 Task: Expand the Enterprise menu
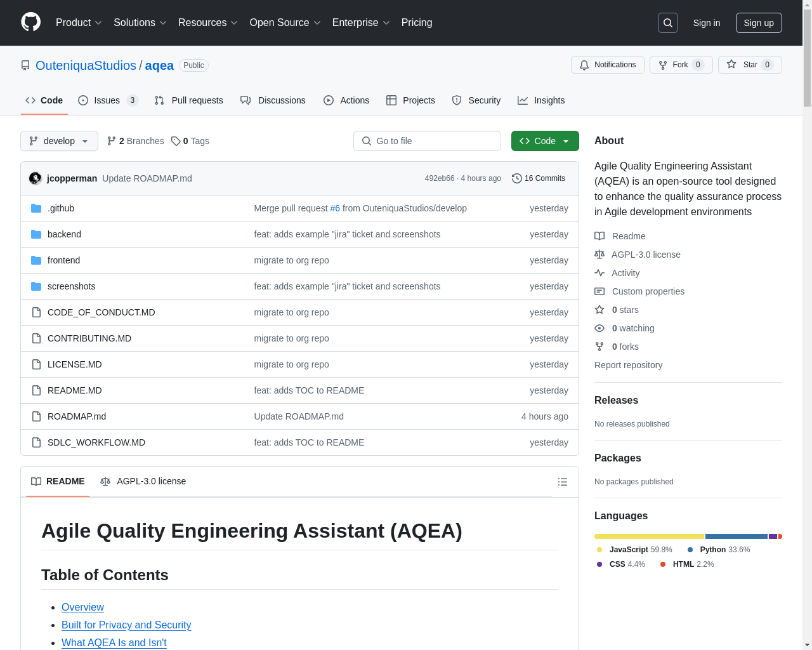point(361,23)
